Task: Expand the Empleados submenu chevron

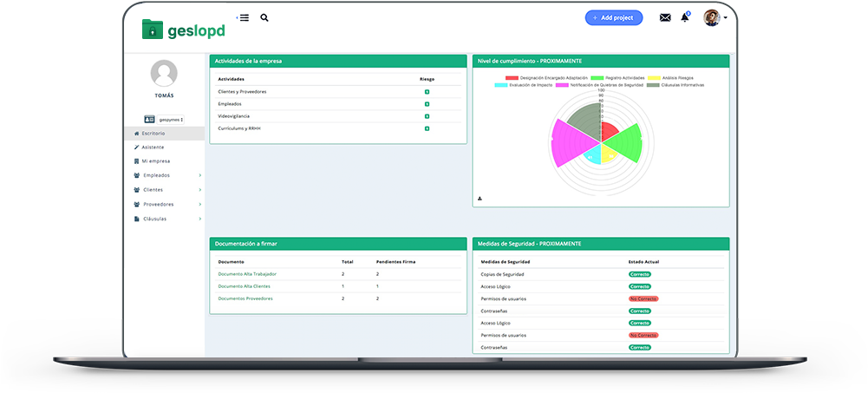Action: tap(199, 175)
